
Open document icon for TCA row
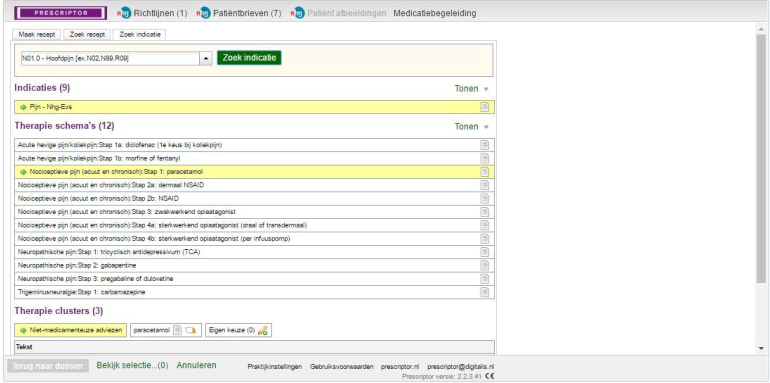coord(484,252)
